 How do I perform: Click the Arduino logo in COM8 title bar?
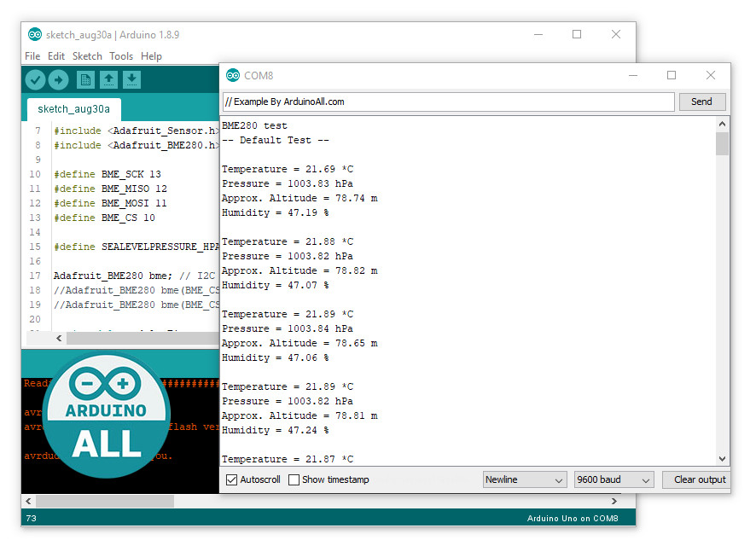click(x=233, y=75)
